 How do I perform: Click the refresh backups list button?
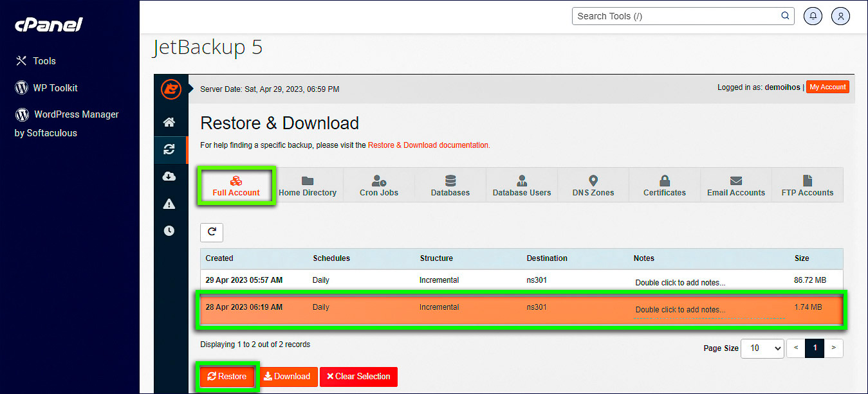(x=212, y=232)
